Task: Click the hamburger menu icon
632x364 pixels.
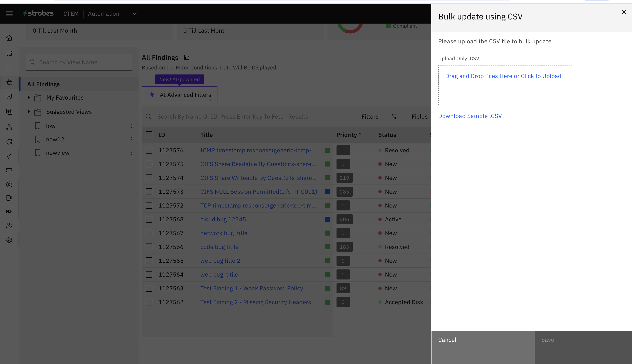Action: point(9,14)
